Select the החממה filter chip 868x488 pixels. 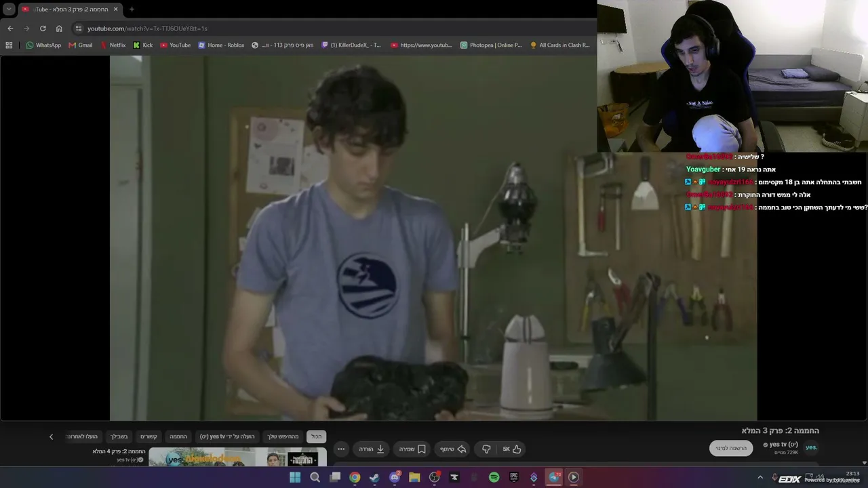[178, 436]
